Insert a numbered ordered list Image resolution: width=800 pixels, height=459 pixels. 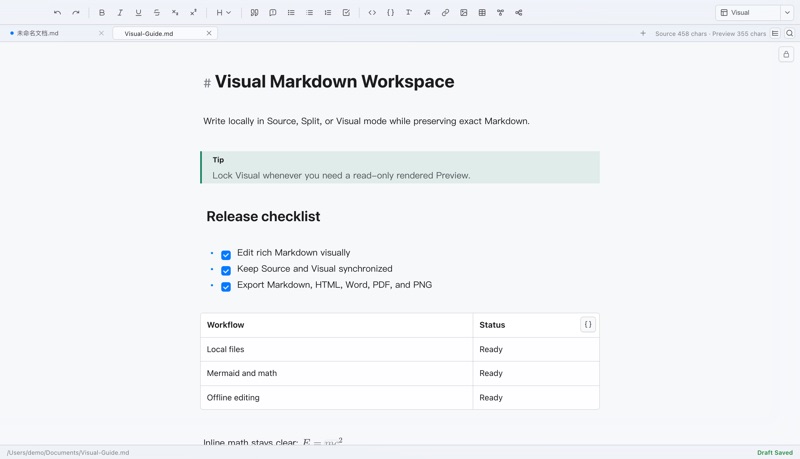tap(328, 13)
